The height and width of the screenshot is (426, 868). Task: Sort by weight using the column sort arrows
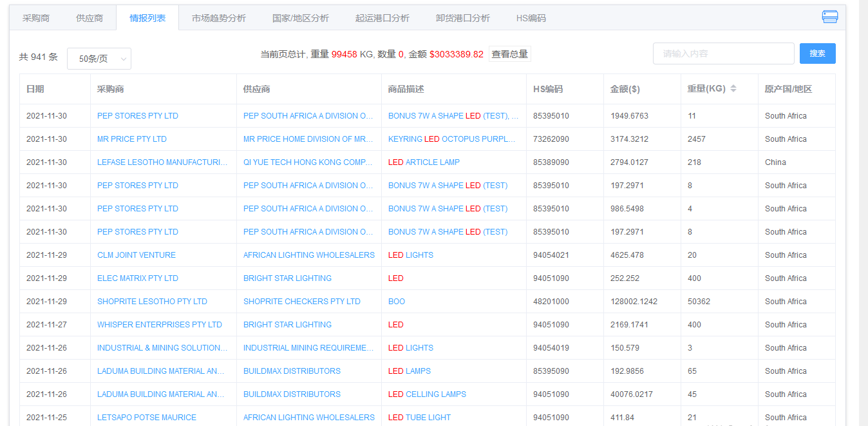coord(733,89)
